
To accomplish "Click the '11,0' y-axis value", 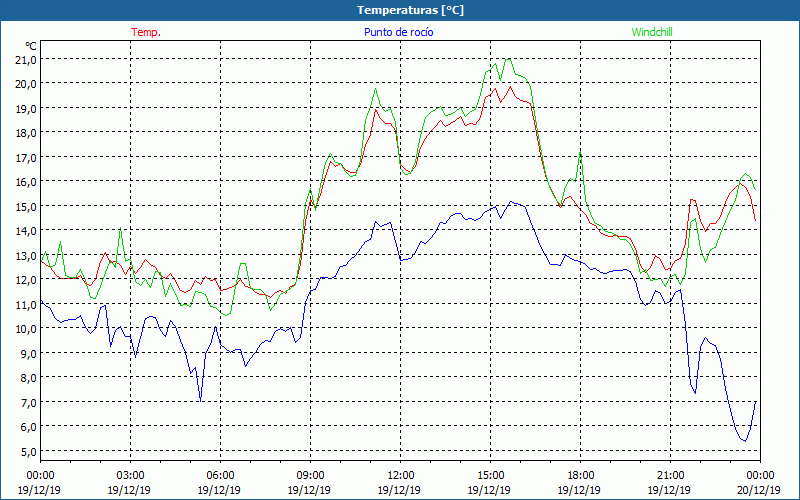I will coord(27,304).
